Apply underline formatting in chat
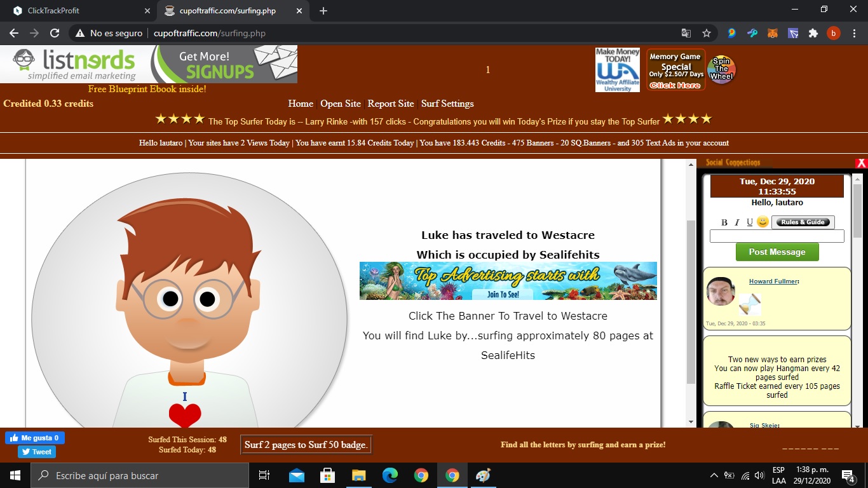The image size is (868, 488). (750, 222)
